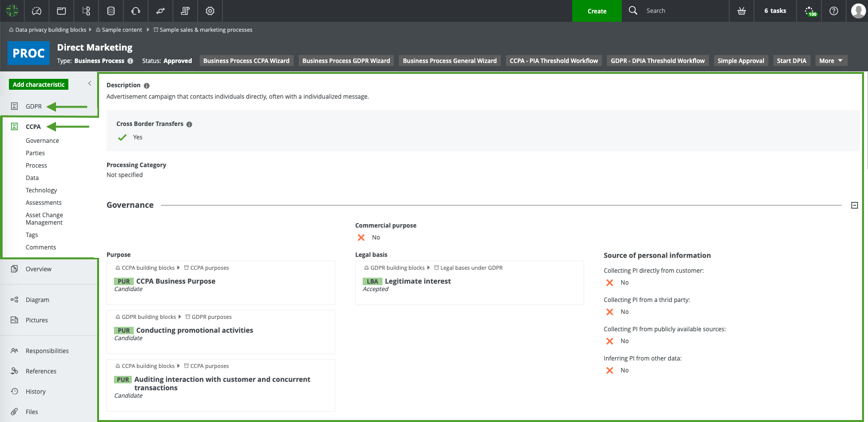This screenshot has width=868, height=422.
Task: Click the database stack icon in top bar
Action: click(111, 11)
